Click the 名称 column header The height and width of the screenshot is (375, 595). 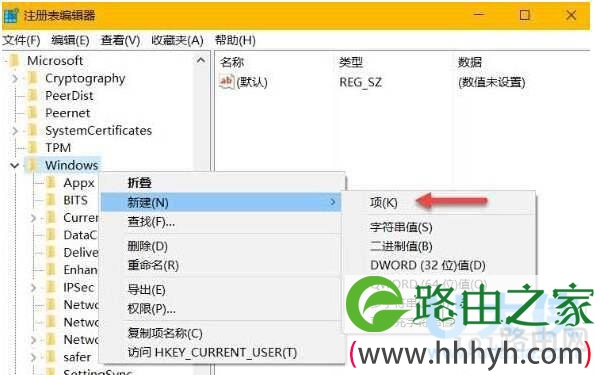click(232, 62)
